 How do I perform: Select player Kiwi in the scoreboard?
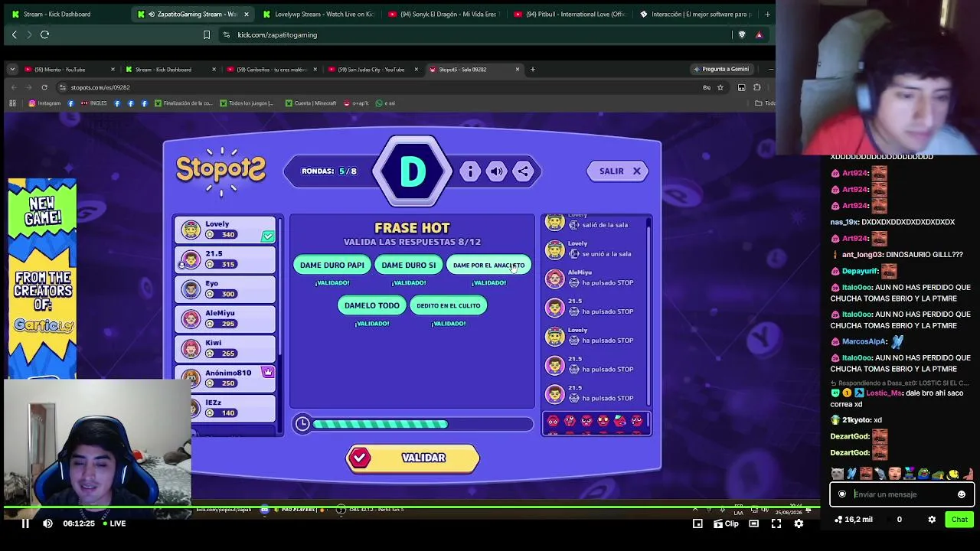click(225, 349)
